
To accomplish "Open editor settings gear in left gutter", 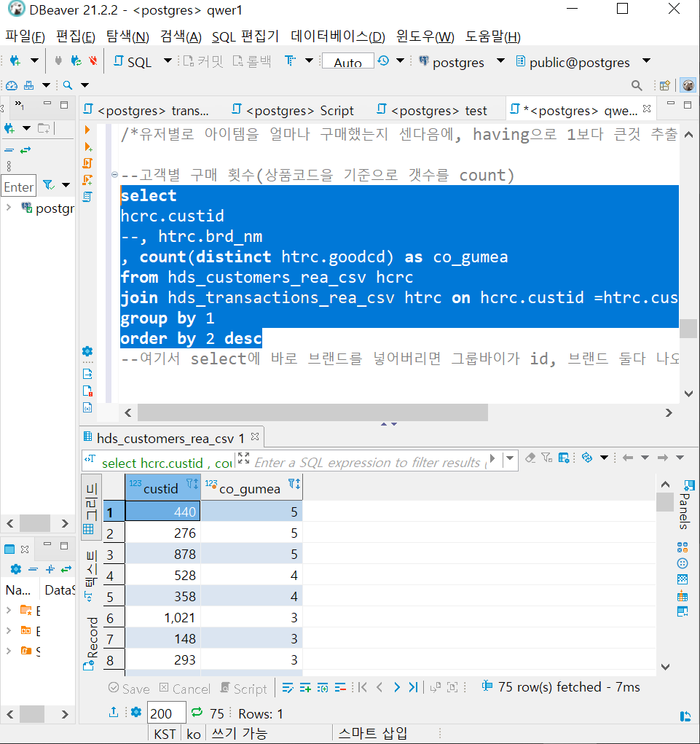I will (x=87, y=351).
